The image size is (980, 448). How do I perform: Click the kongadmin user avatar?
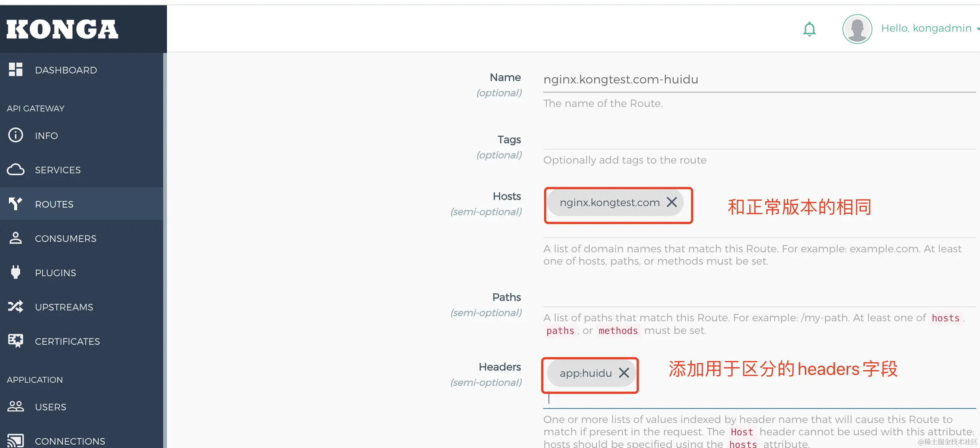tap(857, 29)
